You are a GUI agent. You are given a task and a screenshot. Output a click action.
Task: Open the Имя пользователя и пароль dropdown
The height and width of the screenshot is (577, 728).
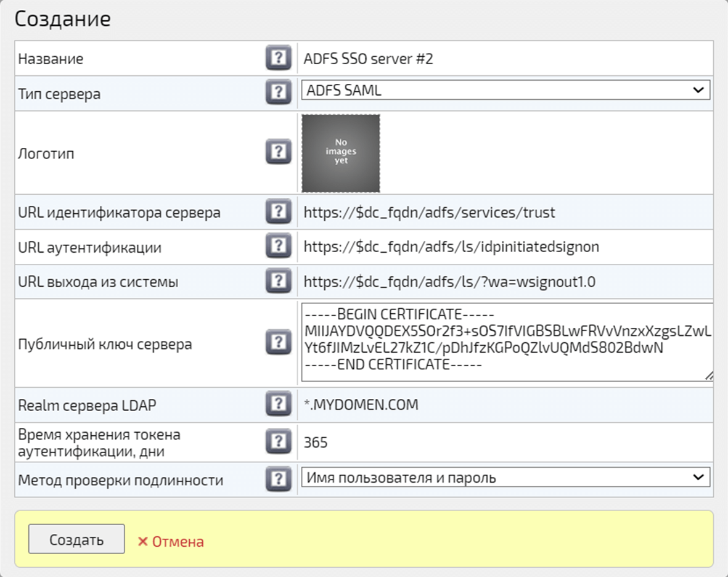pyautogui.click(x=505, y=478)
